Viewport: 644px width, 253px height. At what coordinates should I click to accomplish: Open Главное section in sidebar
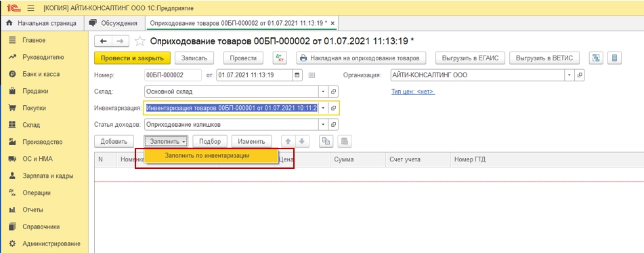[44, 40]
